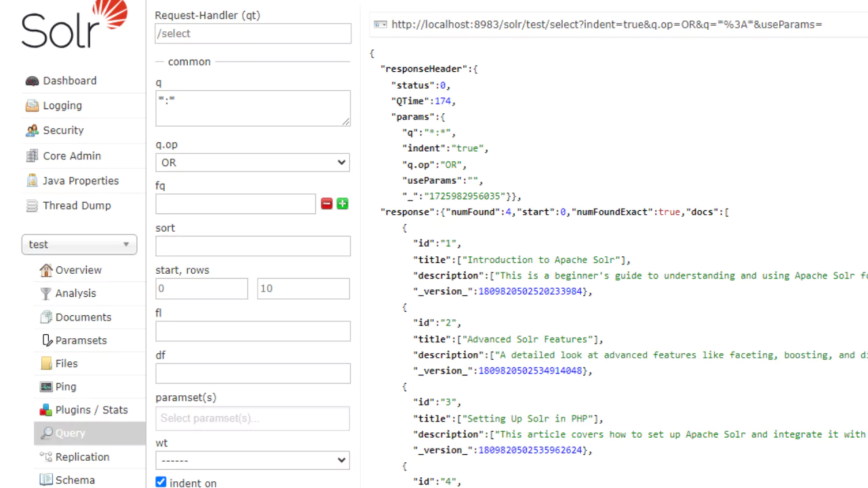Open the Files page
The width and height of the screenshot is (868, 488).
[x=66, y=363]
